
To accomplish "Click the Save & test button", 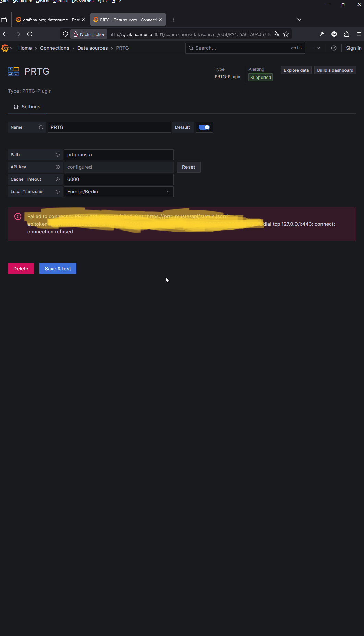I will [x=58, y=269].
